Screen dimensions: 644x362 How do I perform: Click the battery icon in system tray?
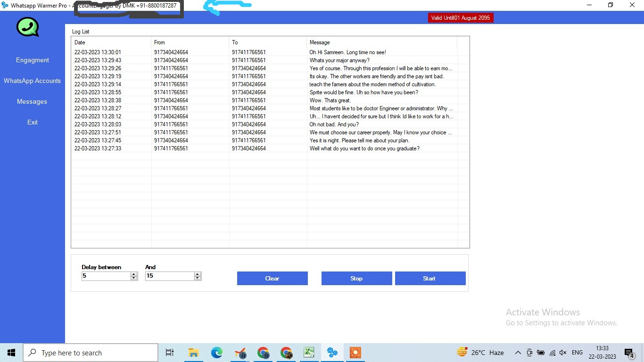pos(540,353)
